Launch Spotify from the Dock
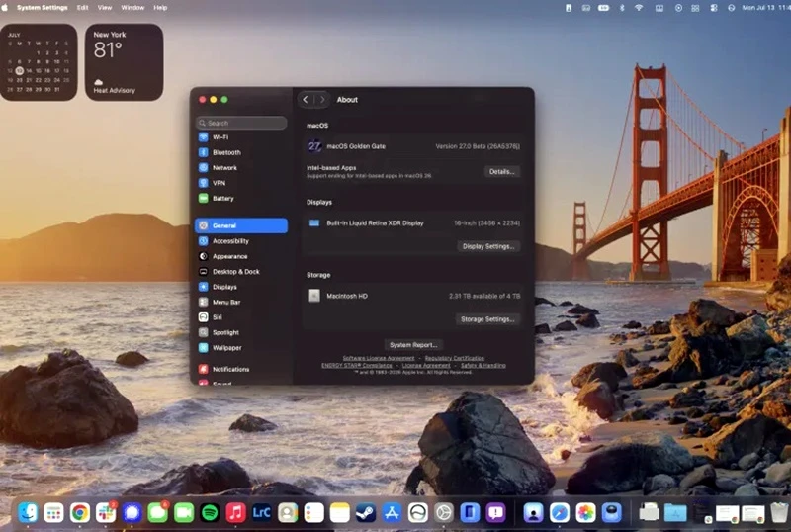Screen dimensions: 791x532 (x=210, y=513)
